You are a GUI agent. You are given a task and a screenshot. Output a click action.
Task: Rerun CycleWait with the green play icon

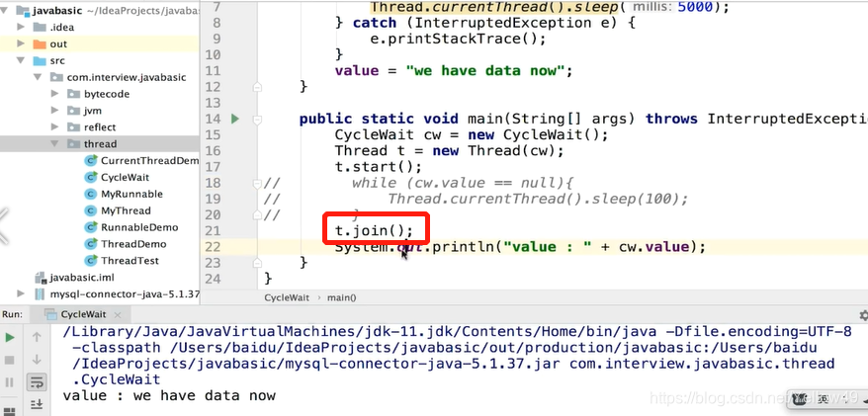click(10, 338)
